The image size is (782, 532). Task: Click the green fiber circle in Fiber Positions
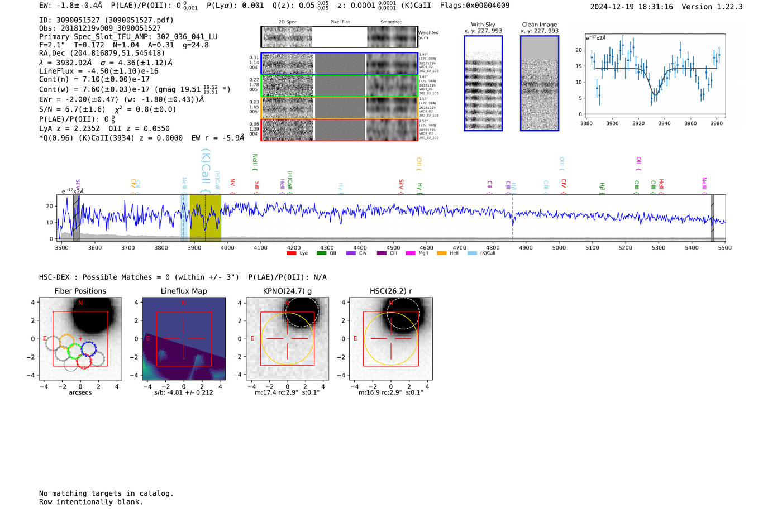pos(75,351)
